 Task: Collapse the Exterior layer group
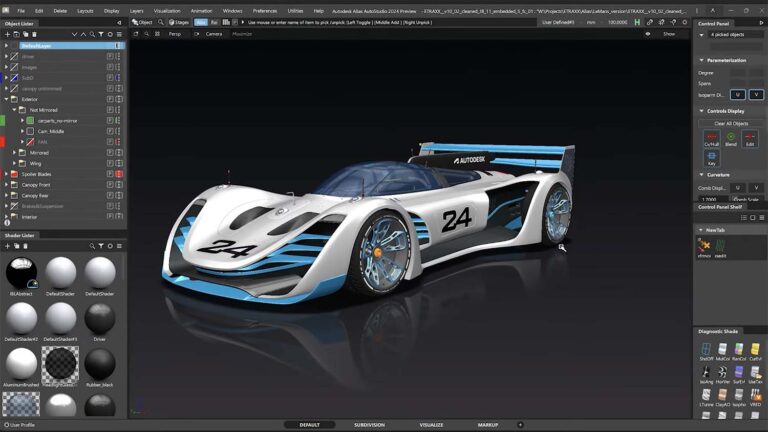click(6, 99)
